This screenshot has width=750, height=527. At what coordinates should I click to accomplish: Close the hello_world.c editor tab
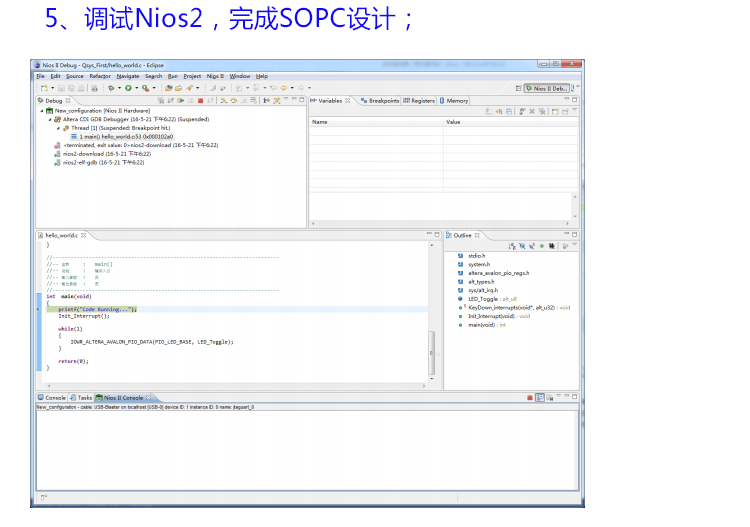[84, 235]
